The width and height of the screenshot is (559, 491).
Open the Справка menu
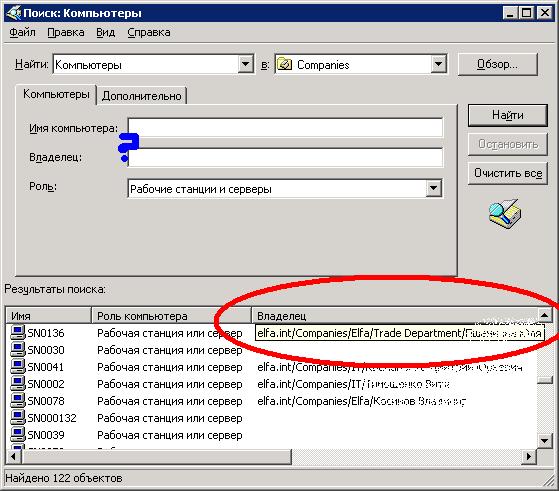pyautogui.click(x=149, y=32)
